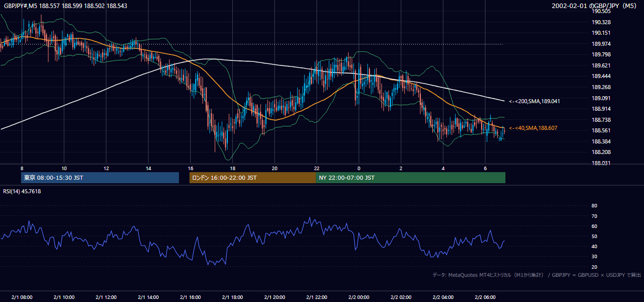
Task: Click price scale value 189.974
Action: click(x=601, y=44)
